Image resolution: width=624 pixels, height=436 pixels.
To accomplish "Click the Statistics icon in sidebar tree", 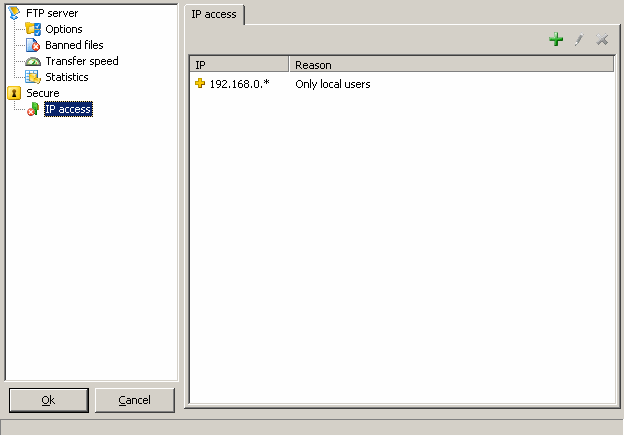I will click(33, 77).
